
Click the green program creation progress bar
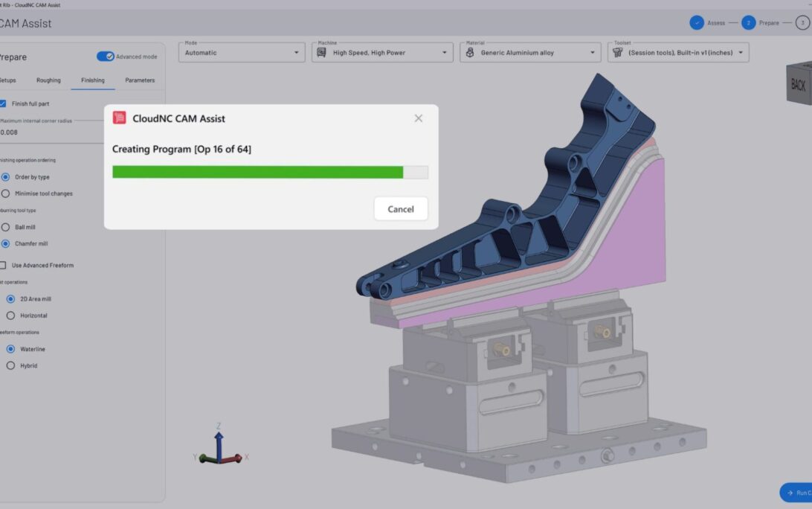pos(270,172)
